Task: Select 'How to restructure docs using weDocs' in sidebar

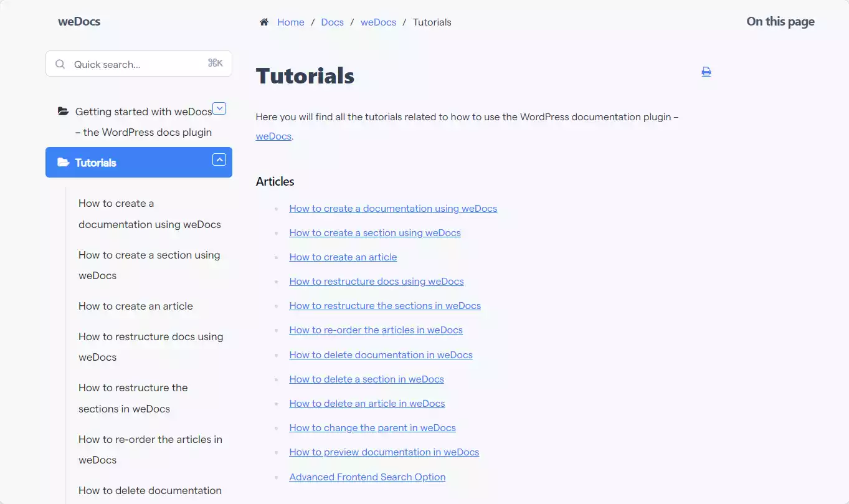Action: click(x=151, y=346)
